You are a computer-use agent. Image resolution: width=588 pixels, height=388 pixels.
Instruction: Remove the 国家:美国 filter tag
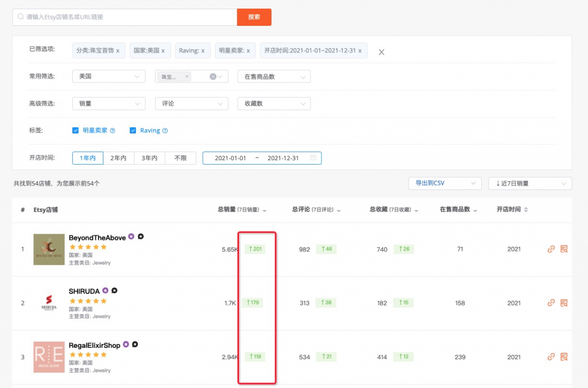(x=163, y=51)
